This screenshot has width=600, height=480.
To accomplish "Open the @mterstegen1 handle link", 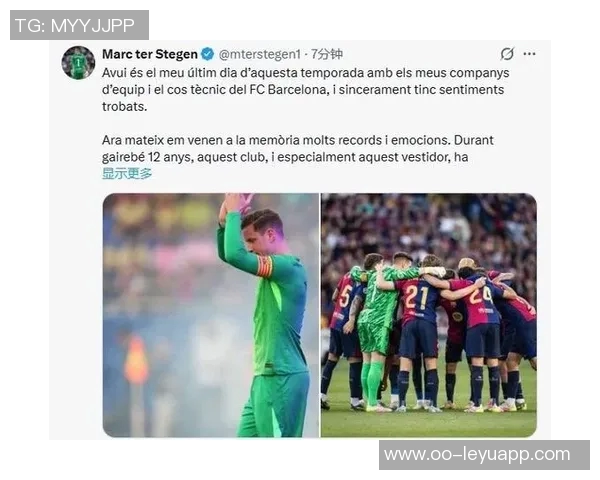I will [259, 54].
